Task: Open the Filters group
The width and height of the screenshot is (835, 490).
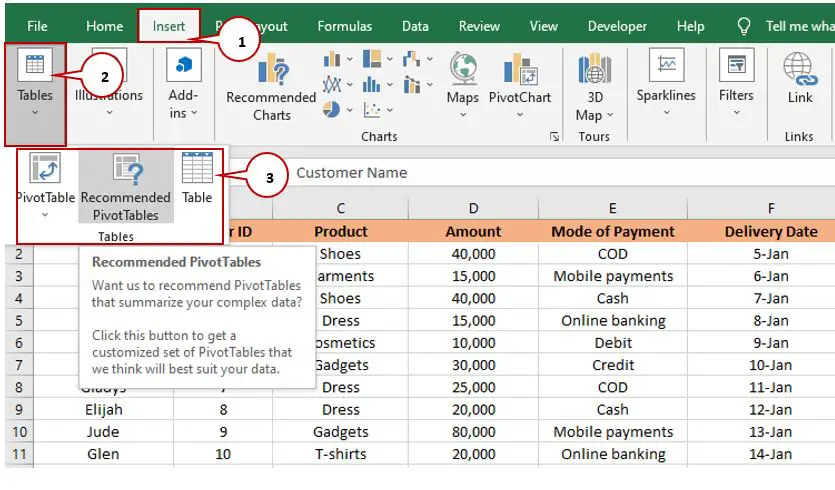Action: tap(736, 83)
